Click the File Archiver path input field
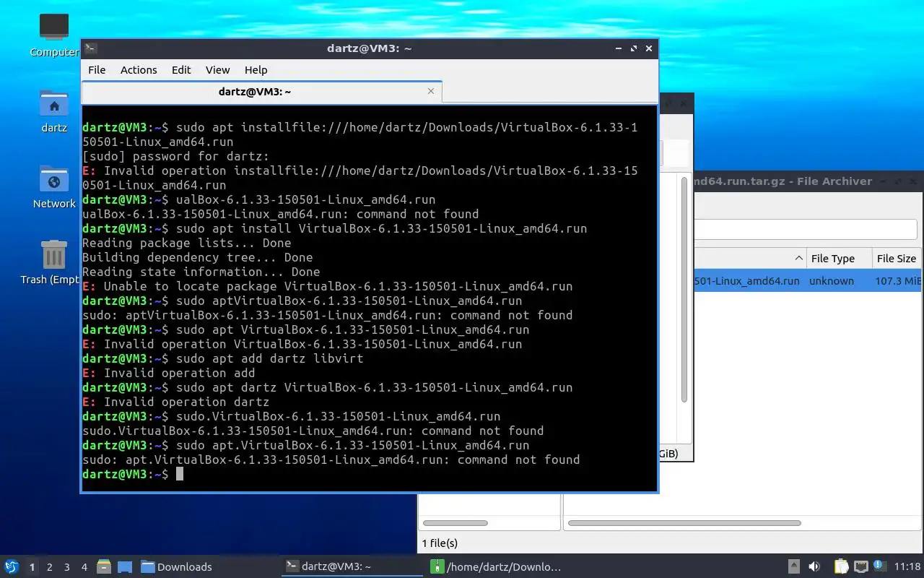This screenshot has width=924, height=578. 805,230
